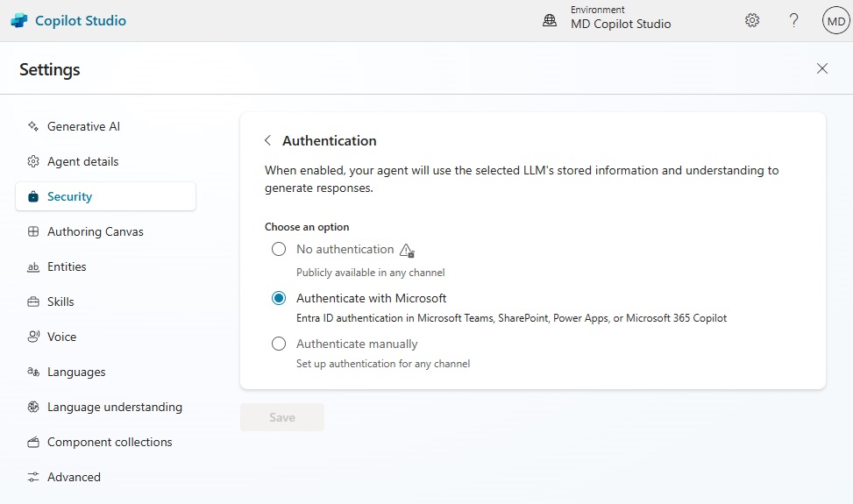Open the environment globe icon

[550, 21]
